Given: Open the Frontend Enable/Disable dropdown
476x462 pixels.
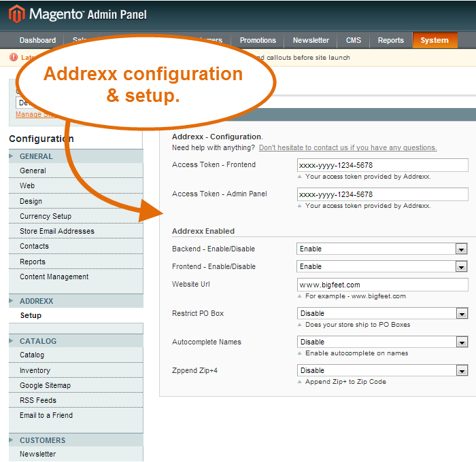Looking at the screenshot, I should tap(382, 266).
